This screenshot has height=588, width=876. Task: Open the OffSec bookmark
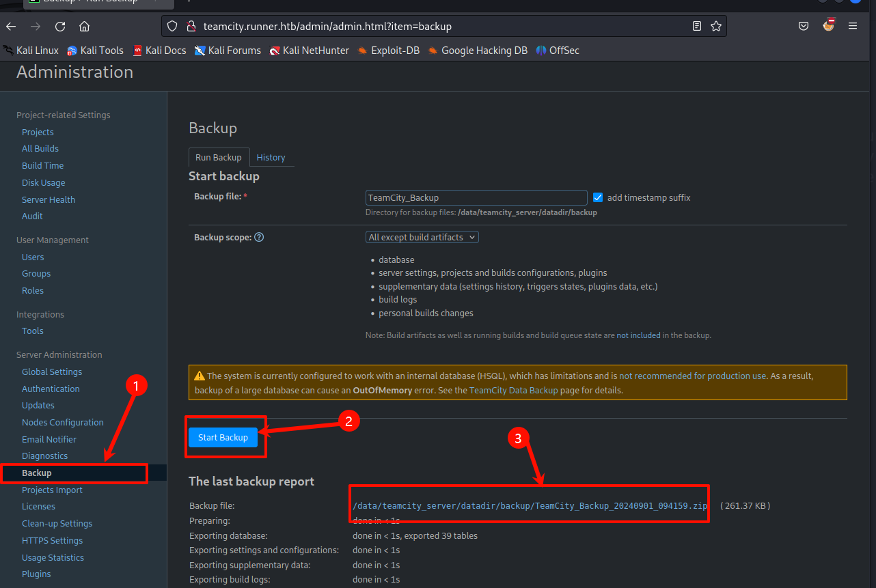point(558,51)
